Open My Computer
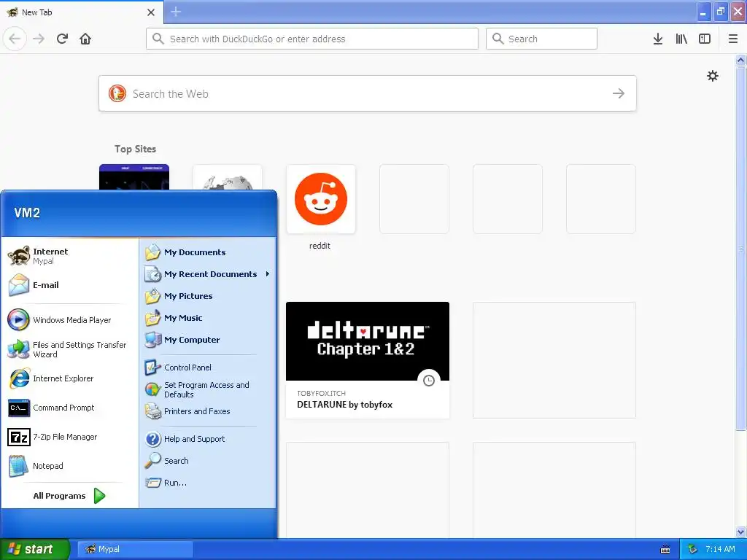Screen dimensions: 747x560 (x=208, y=340)
